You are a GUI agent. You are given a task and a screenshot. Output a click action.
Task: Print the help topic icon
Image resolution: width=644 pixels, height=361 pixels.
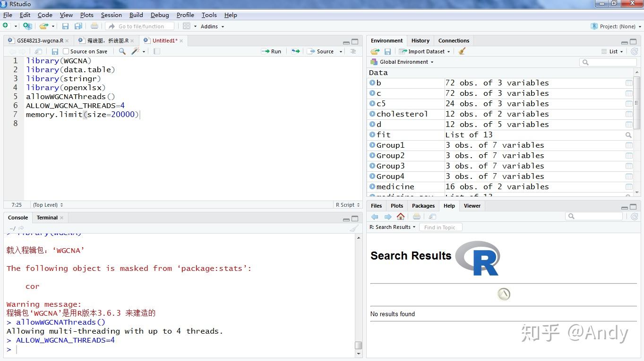point(417,217)
